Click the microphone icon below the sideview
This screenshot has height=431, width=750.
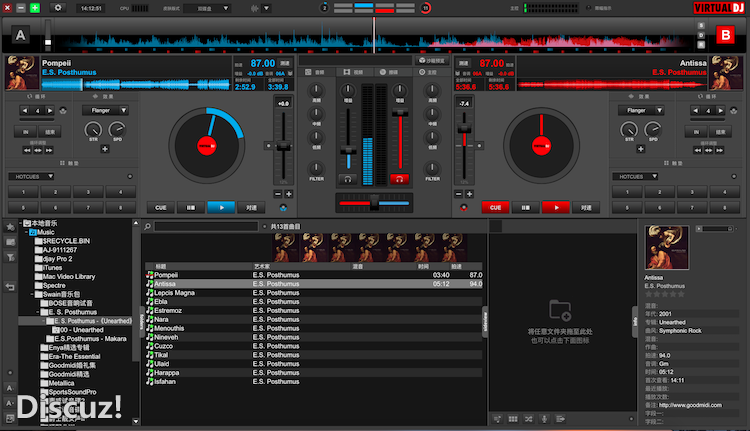pos(543,418)
